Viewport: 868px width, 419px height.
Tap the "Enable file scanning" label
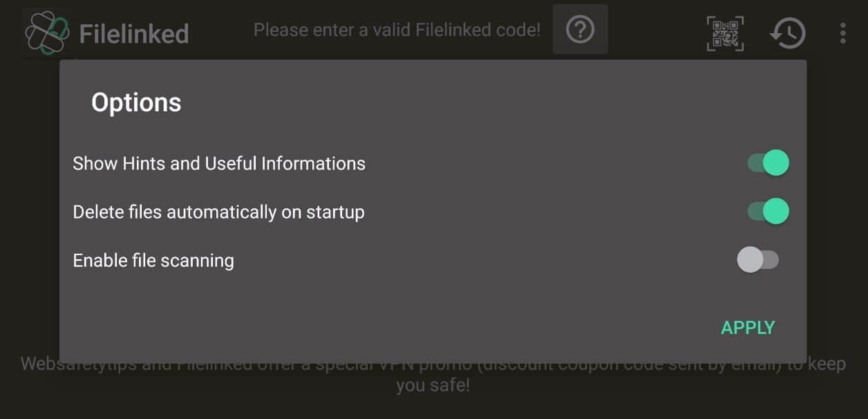click(153, 261)
